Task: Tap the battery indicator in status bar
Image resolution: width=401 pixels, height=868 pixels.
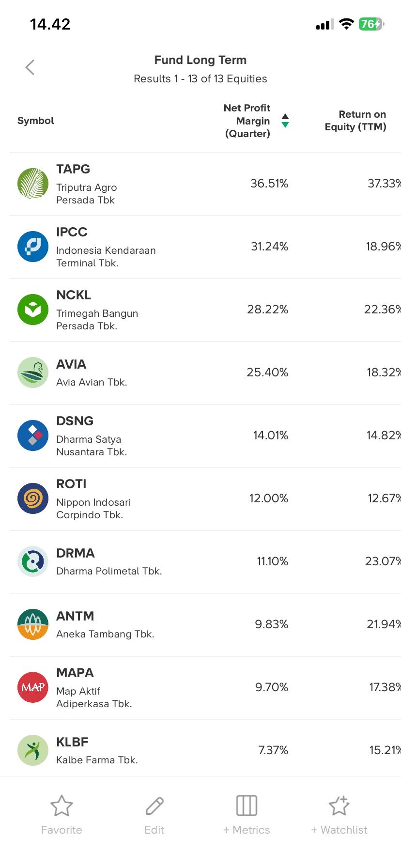Action: [371, 24]
